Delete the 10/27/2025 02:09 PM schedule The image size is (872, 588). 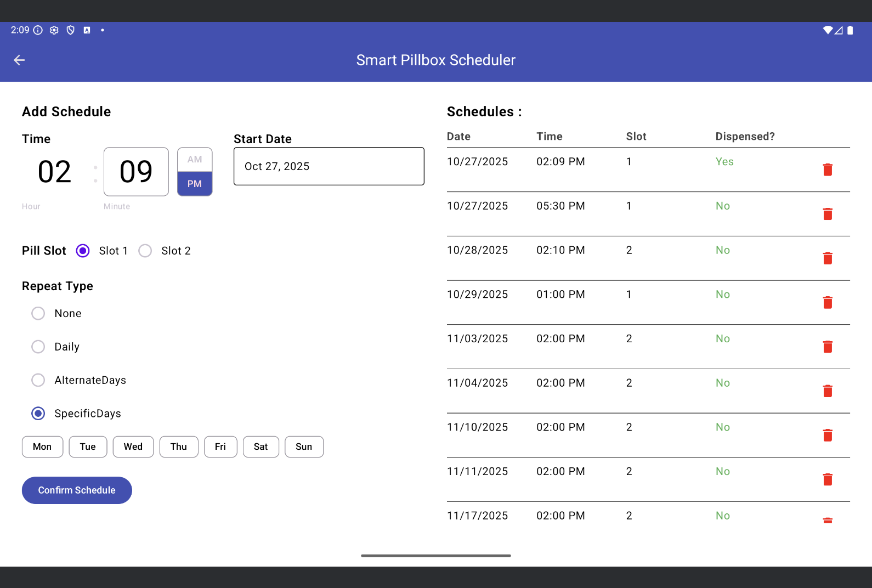point(828,169)
